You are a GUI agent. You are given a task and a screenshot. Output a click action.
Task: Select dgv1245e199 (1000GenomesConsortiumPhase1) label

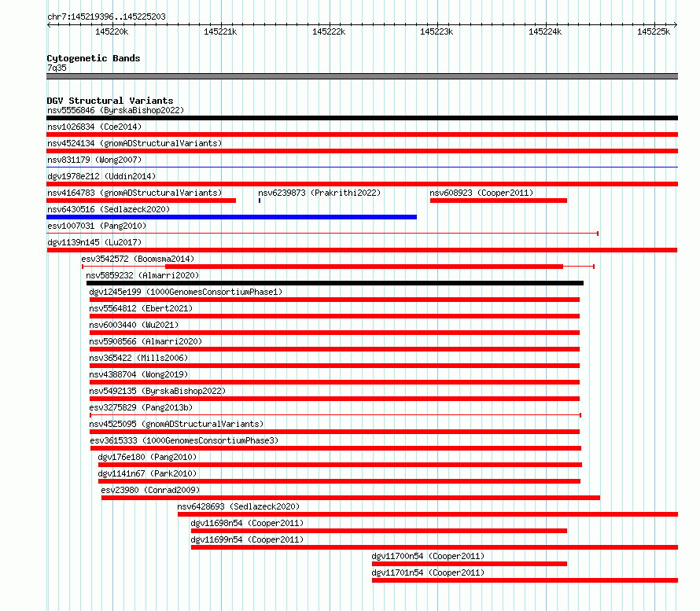click(186, 292)
